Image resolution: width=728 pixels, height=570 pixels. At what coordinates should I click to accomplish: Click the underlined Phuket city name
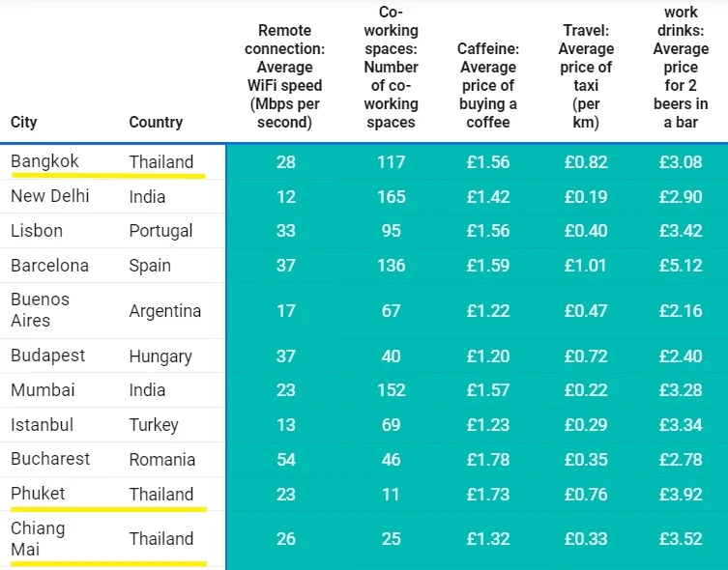[x=38, y=494]
